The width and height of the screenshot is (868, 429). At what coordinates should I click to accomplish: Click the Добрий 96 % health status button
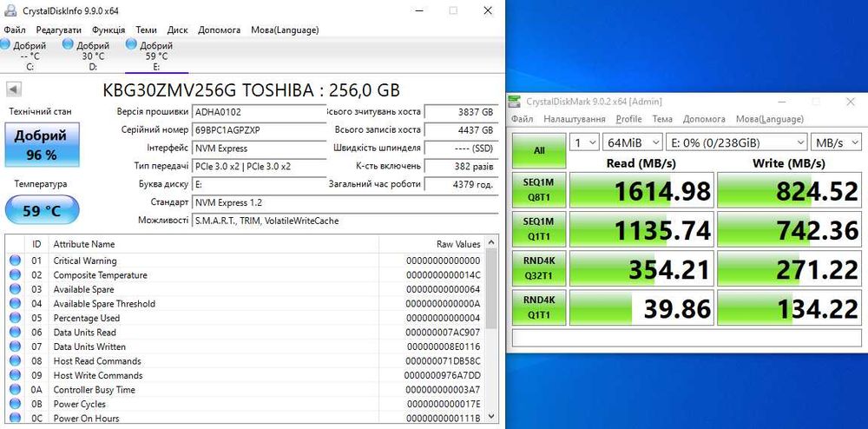pos(42,145)
